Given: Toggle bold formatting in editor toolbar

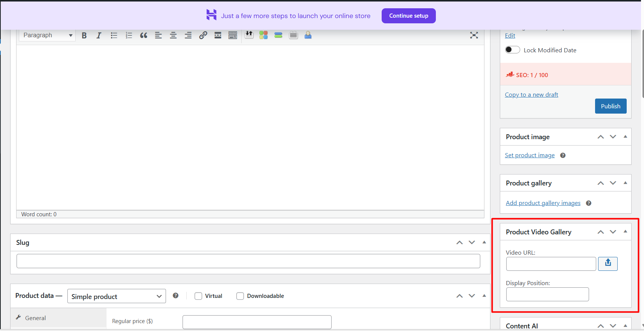Looking at the screenshot, I should pyautogui.click(x=84, y=35).
